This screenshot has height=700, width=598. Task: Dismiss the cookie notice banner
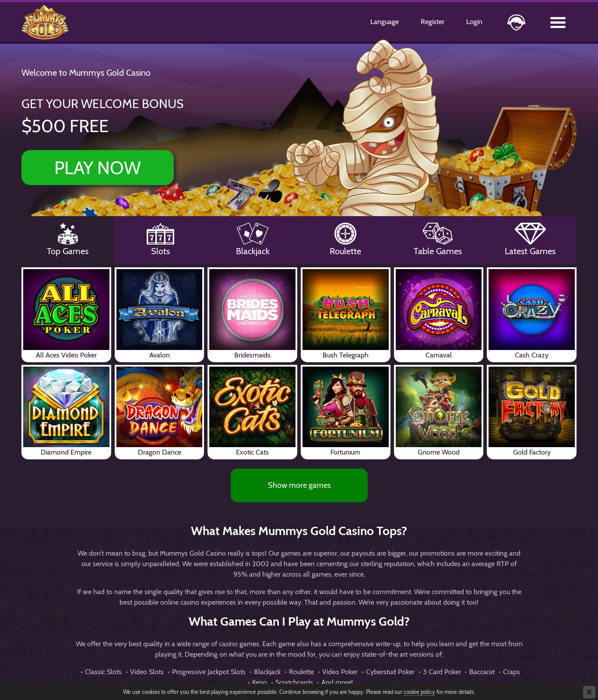click(x=589, y=692)
